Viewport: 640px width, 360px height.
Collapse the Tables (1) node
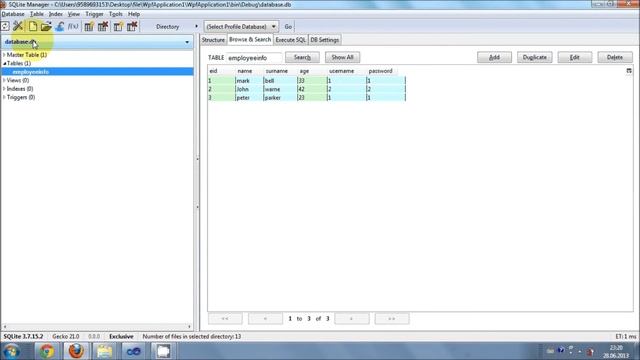pyautogui.click(x=4, y=63)
